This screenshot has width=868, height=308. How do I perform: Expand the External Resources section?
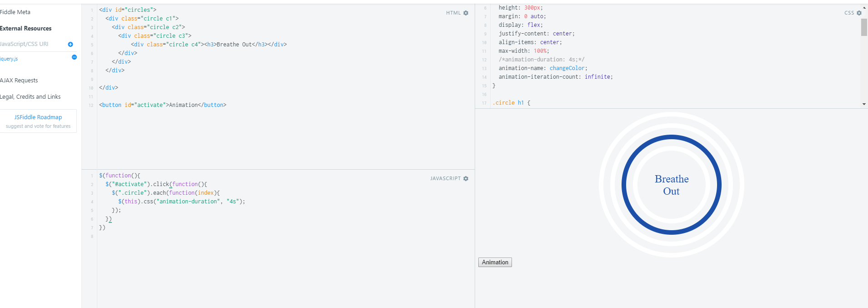point(26,29)
